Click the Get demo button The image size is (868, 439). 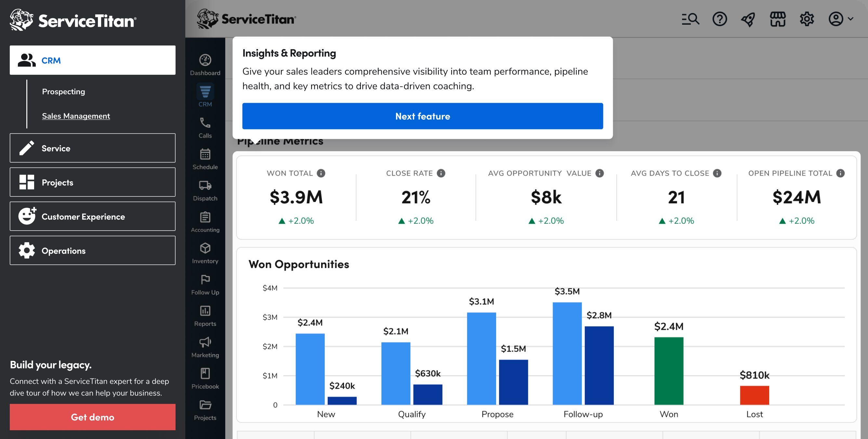[93, 417]
